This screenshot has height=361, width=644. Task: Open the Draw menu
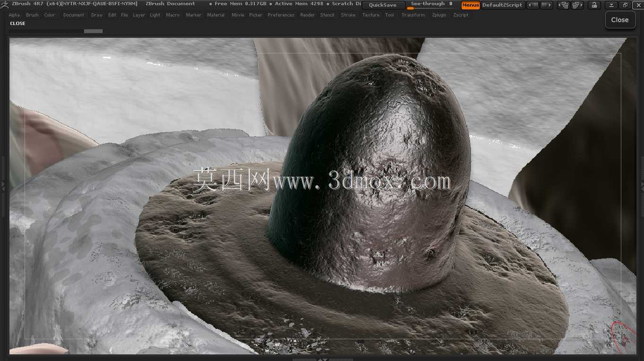[x=97, y=15]
